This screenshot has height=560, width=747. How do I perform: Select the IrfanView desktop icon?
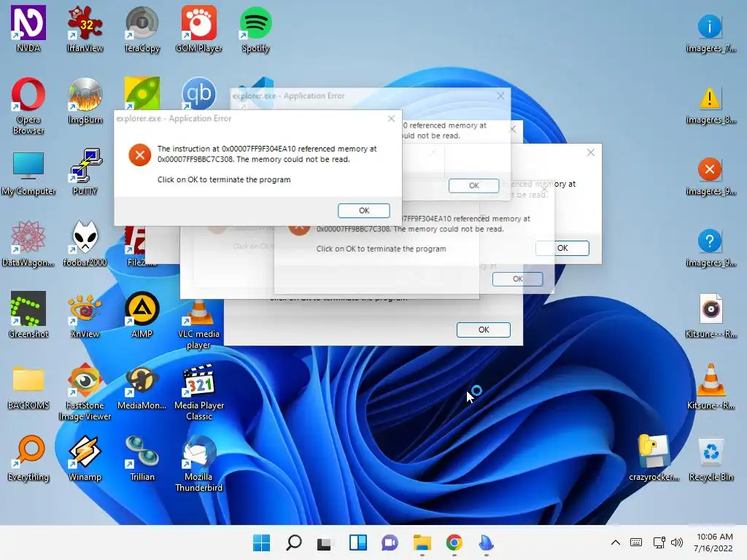click(85, 28)
